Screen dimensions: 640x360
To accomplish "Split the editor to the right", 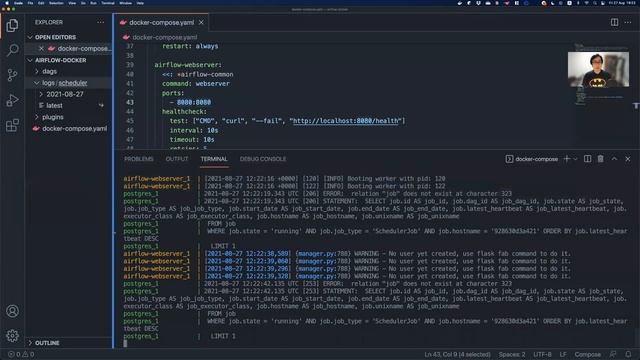I will pos(614,22).
